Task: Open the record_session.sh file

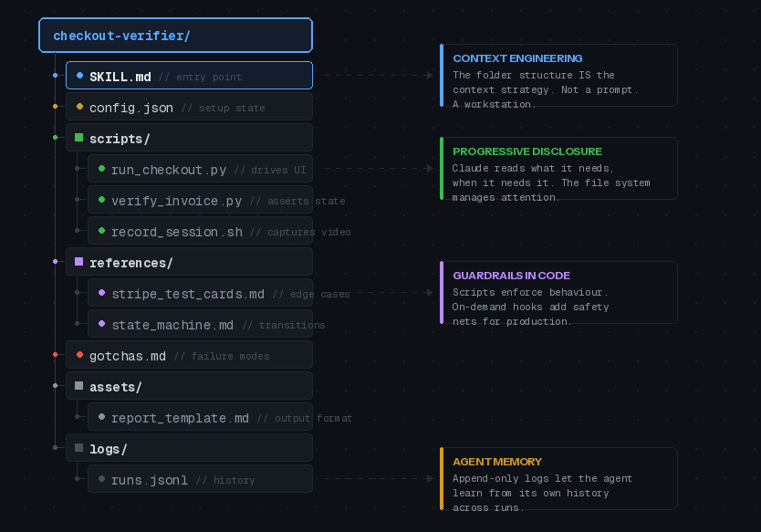Action: pos(176,232)
